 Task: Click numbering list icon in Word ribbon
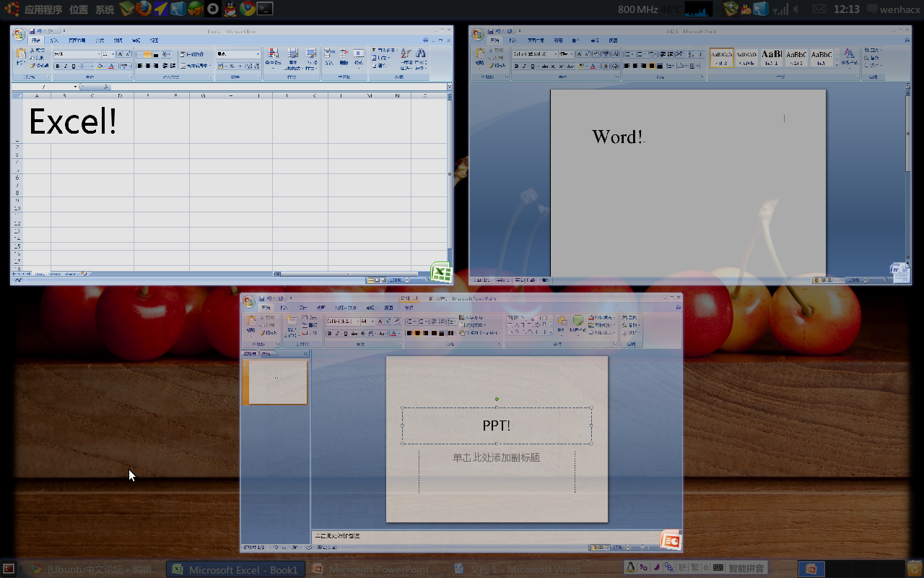tap(640, 54)
